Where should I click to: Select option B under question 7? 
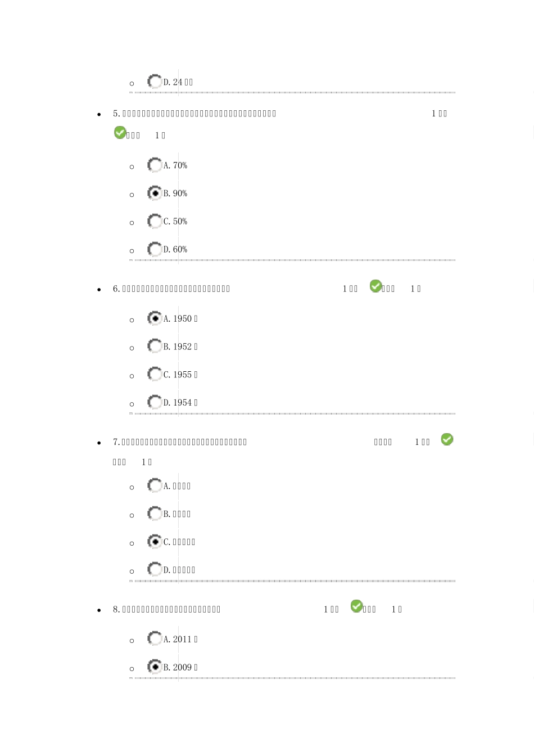click(x=155, y=514)
